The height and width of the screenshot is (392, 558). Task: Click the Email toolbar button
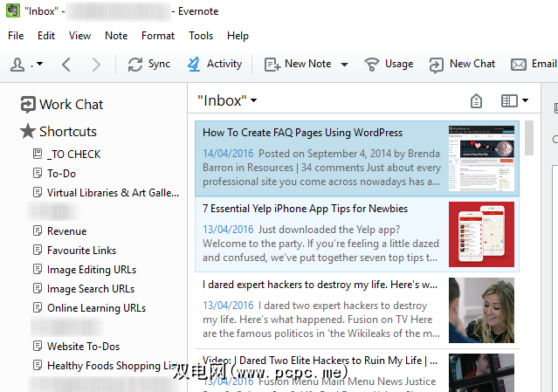[534, 64]
